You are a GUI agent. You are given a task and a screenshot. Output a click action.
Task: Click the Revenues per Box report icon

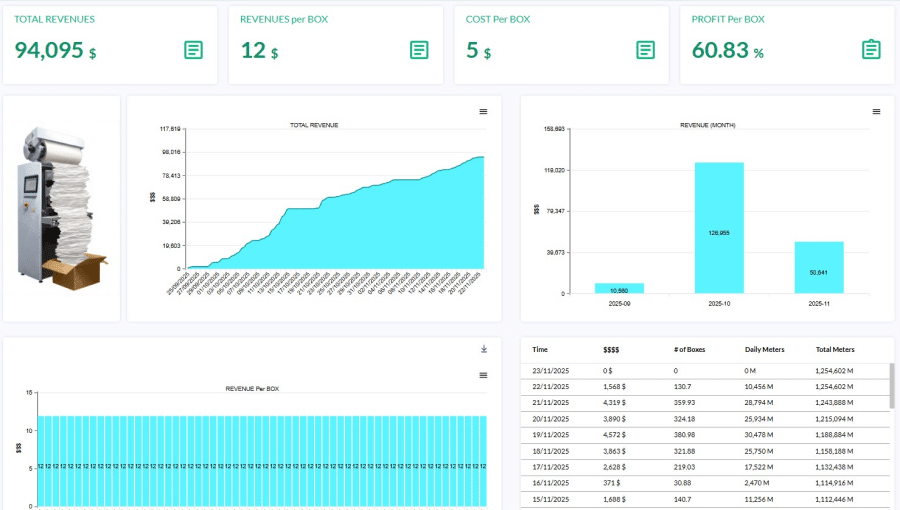[x=420, y=50]
